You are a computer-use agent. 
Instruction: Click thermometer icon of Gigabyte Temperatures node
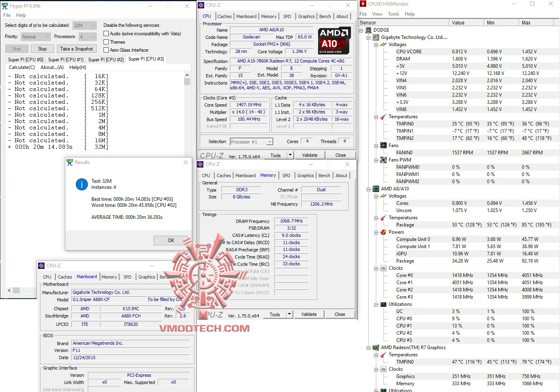(383, 117)
